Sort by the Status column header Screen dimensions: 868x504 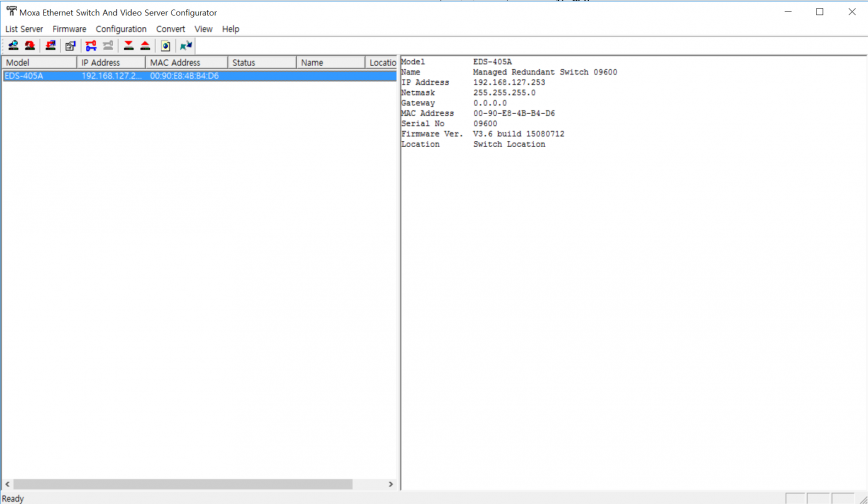click(262, 63)
